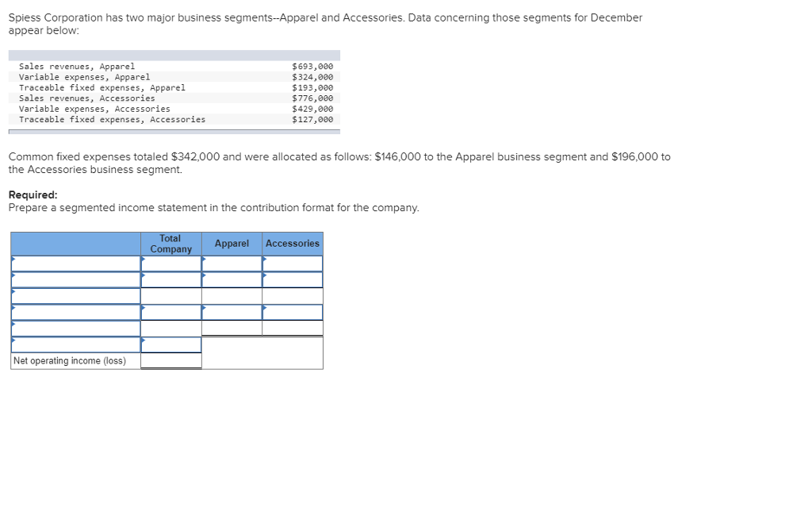Image resolution: width=812 pixels, height=508 pixels.
Task: Click the $693,000 value
Action: 312,67
